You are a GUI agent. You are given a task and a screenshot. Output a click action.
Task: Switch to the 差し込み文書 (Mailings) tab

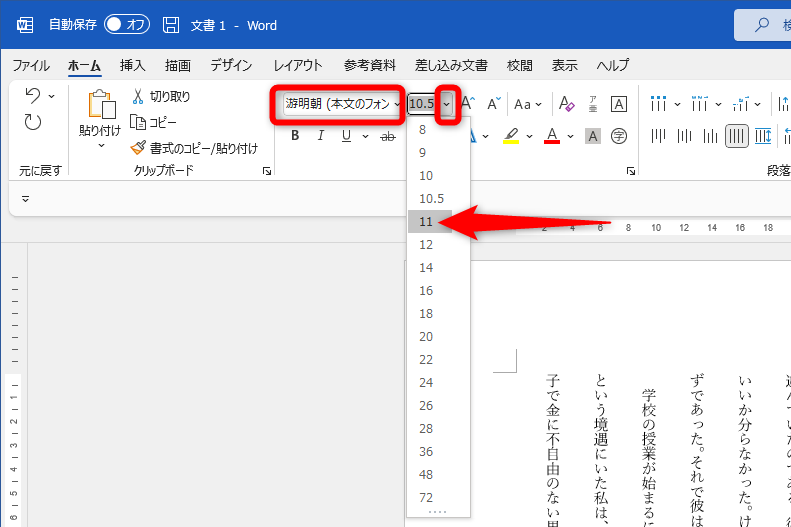pyautogui.click(x=451, y=66)
